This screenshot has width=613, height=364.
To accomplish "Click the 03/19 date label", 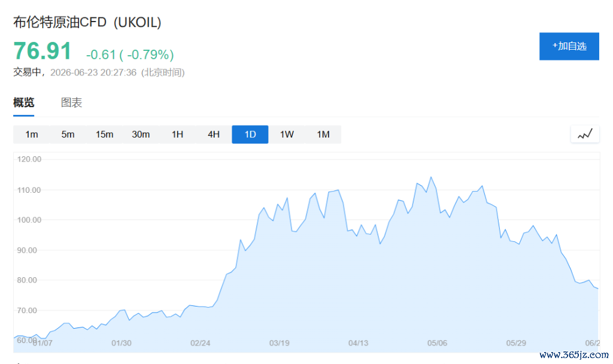I will [x=279, y=343].
